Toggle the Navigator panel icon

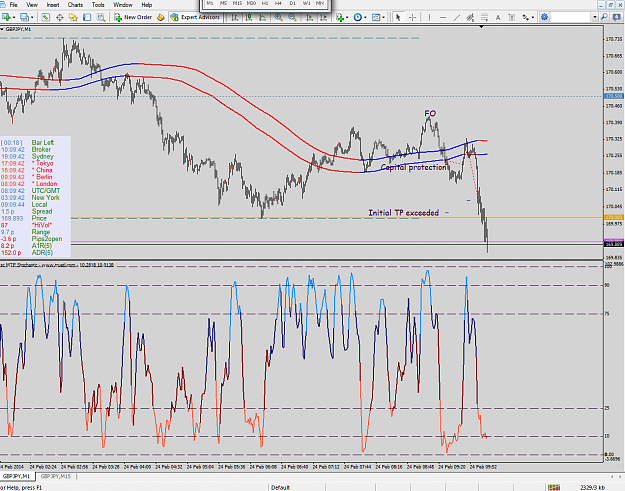click(73, 17)
